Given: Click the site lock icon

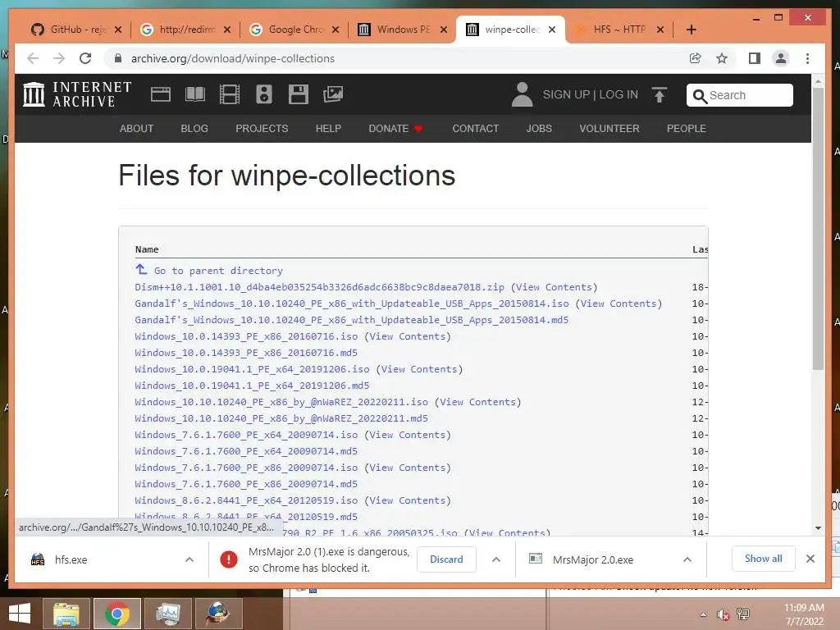Looking at the screenshot, I should click(118, 58).
